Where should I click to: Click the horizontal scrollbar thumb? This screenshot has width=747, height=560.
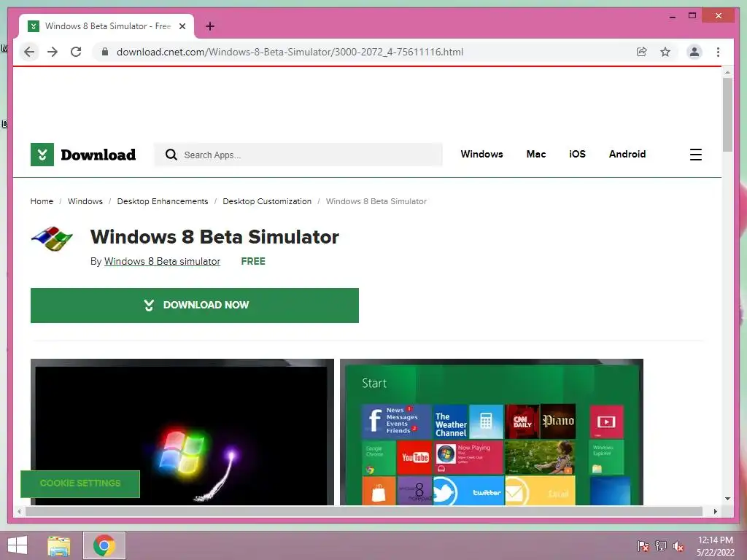[x=364, y=511]
